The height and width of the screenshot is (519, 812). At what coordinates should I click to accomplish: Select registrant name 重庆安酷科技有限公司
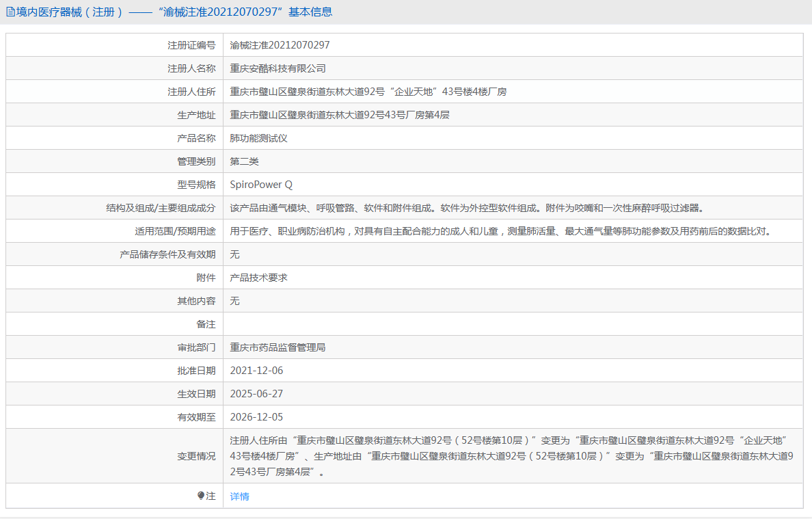(x=278, y=68)
